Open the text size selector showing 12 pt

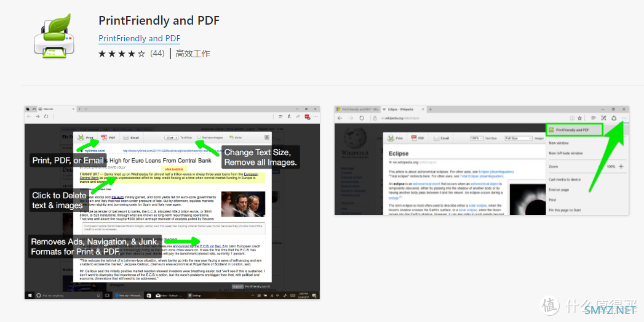click(171, 138)
